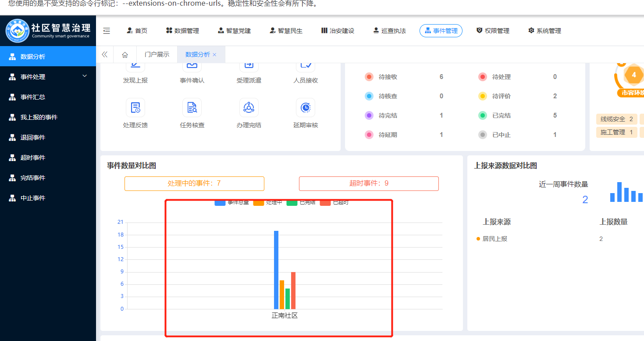Viewport: 644px width, 341px height.
Task: Click the double-chevron tabs scroll-left icon
Action: point(105,54)
